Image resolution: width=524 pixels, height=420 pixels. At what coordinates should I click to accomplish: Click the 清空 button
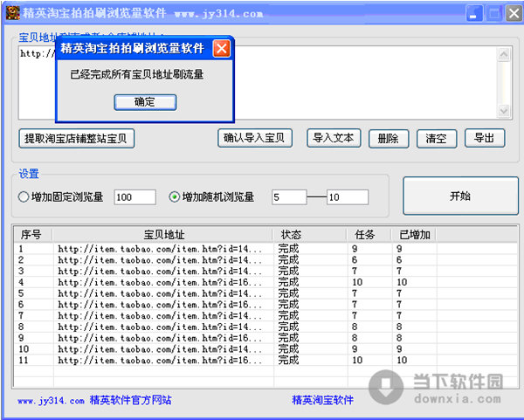[437, 138]
